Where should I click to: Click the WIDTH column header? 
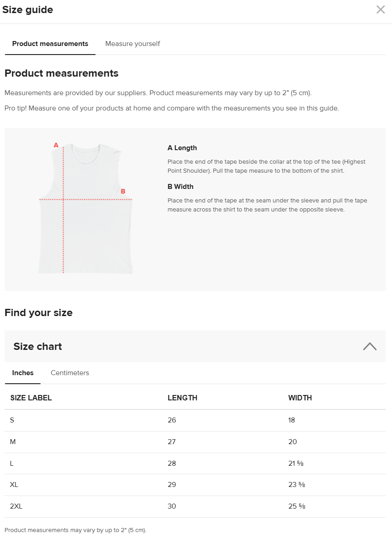(x=300, y=398)
